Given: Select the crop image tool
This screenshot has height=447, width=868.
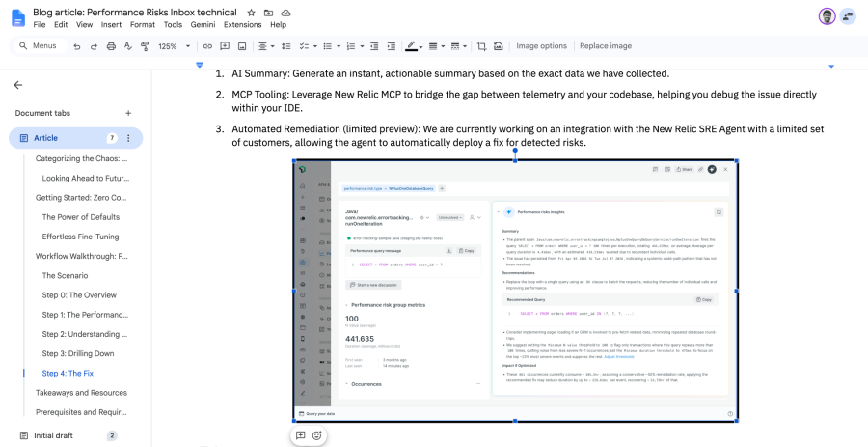Looking at the screenshot, I should [x=481, y=46].
